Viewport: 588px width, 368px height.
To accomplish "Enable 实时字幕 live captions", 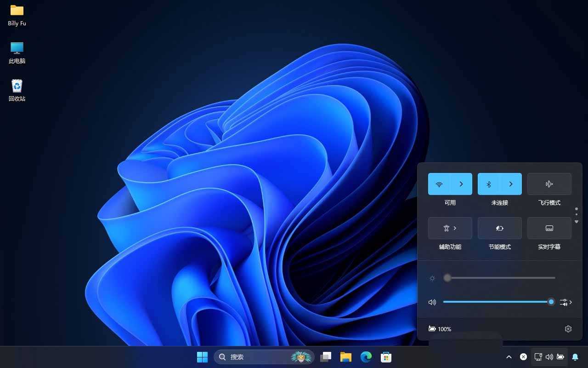I will pos(549,228).
